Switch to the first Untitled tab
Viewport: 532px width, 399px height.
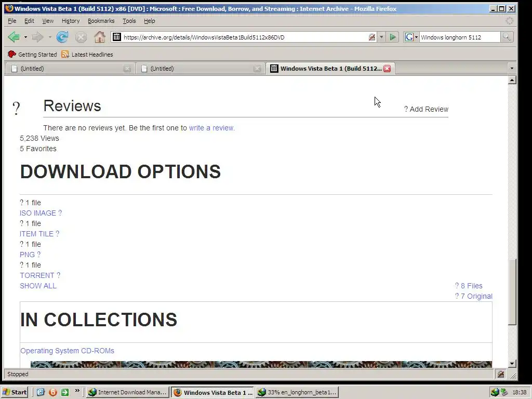[70, 69]
